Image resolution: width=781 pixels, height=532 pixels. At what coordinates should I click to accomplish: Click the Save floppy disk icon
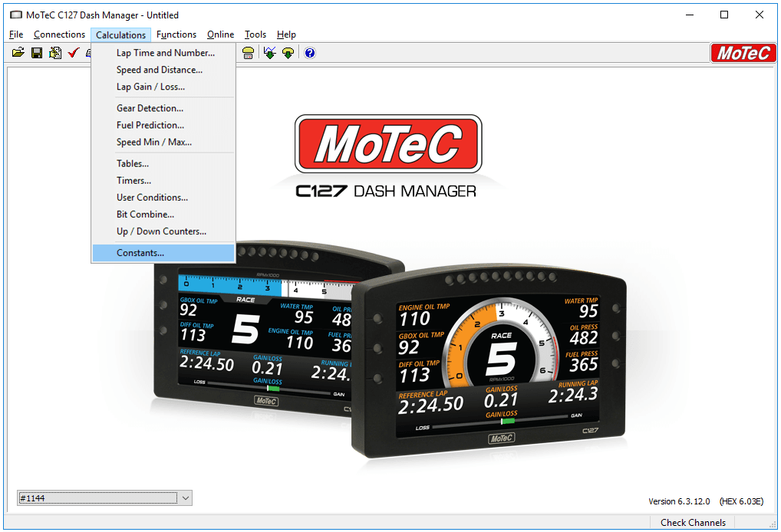click(x=37, y=53)
